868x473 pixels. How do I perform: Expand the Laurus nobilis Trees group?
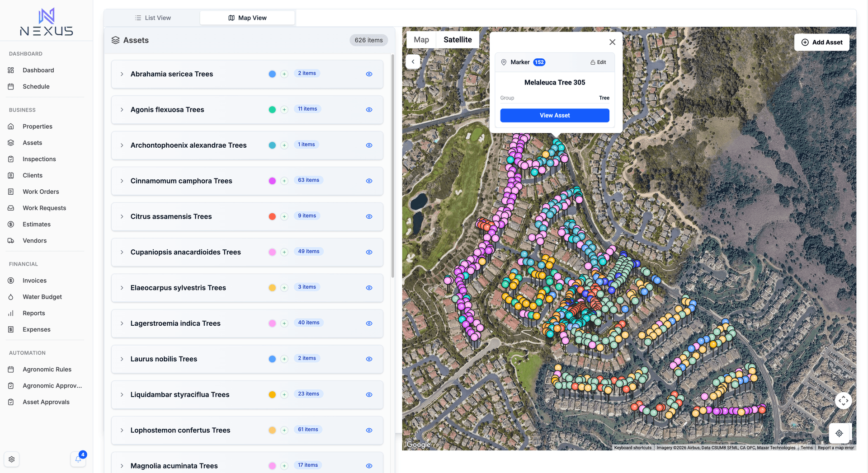pos(121,359)
